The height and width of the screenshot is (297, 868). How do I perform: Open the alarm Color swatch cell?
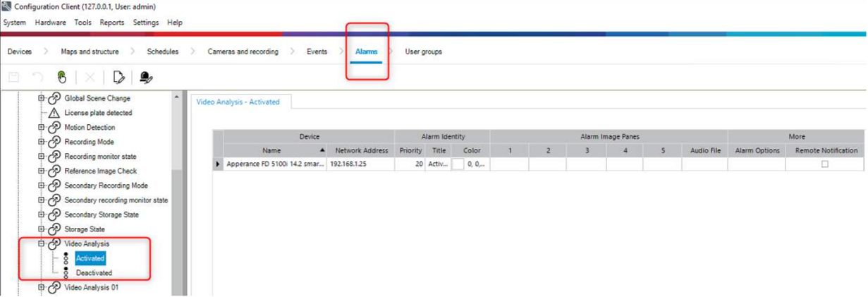[459, 164]
